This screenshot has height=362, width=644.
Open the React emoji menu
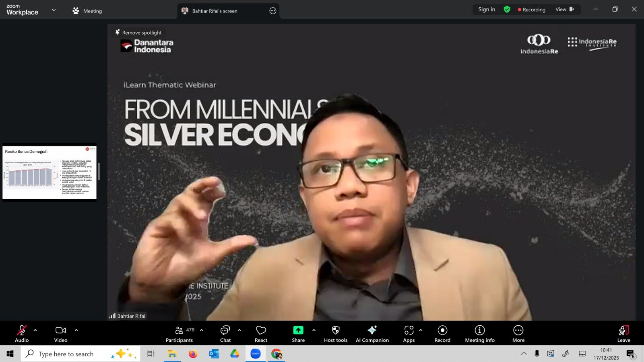[261, 333]
